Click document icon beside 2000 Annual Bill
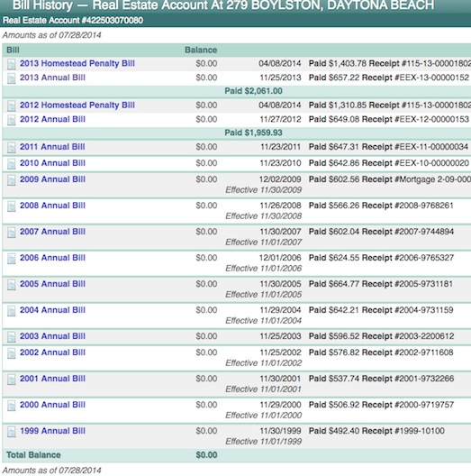Viewport: 471px width, 476px height. click(x=12, y=406)
